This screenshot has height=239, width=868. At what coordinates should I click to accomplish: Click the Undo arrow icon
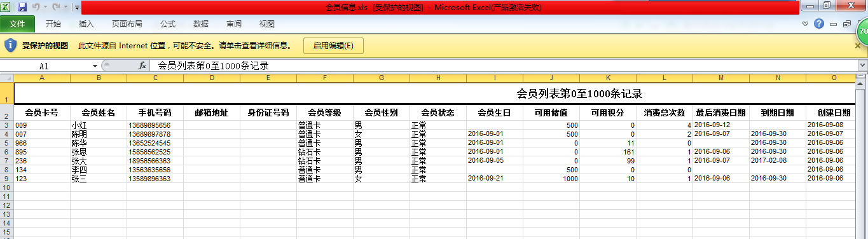point(36,7)
